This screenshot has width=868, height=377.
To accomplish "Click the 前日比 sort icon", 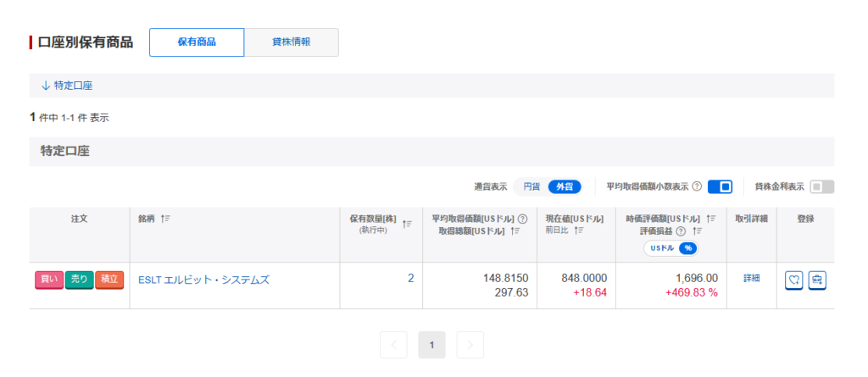I will tap(579, 230).
